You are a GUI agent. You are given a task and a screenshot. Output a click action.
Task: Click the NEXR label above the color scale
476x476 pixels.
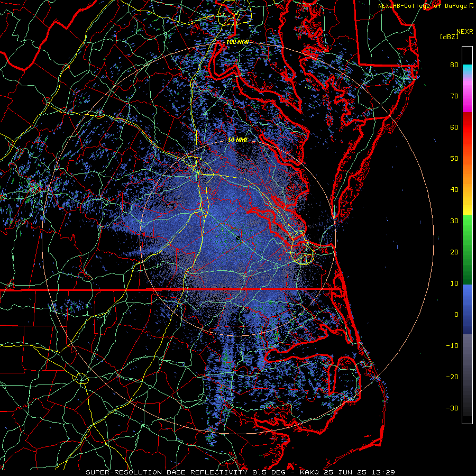464,32
